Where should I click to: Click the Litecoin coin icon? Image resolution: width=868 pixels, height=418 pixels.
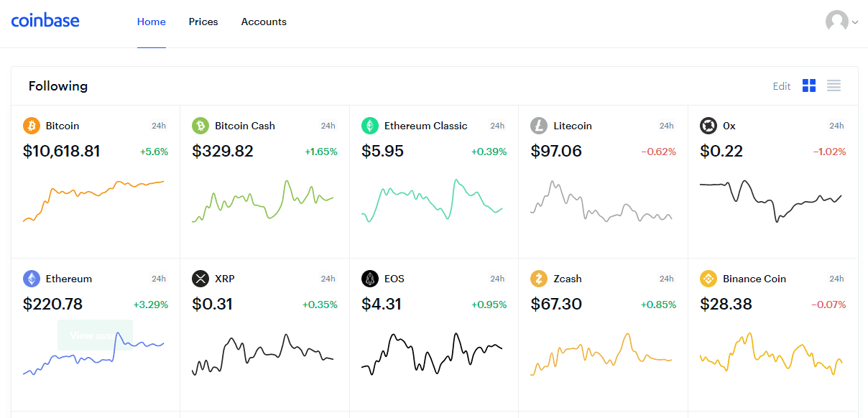pos(539,126)
